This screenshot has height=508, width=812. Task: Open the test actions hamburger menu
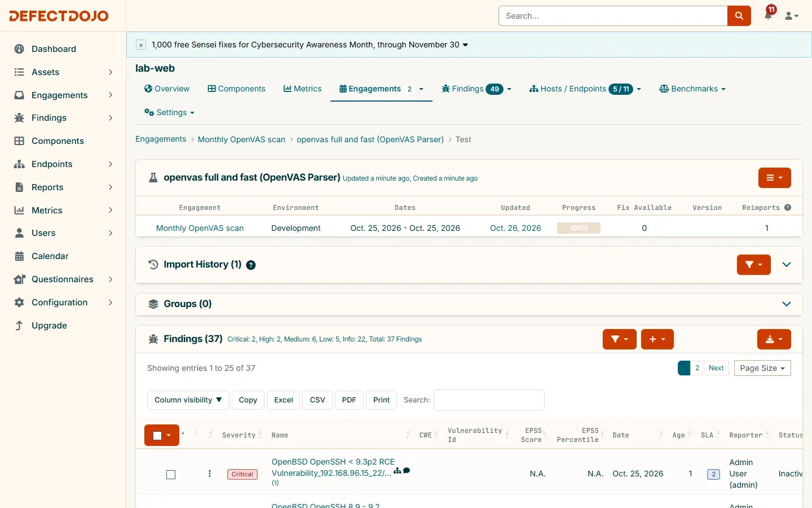(774, 178)
